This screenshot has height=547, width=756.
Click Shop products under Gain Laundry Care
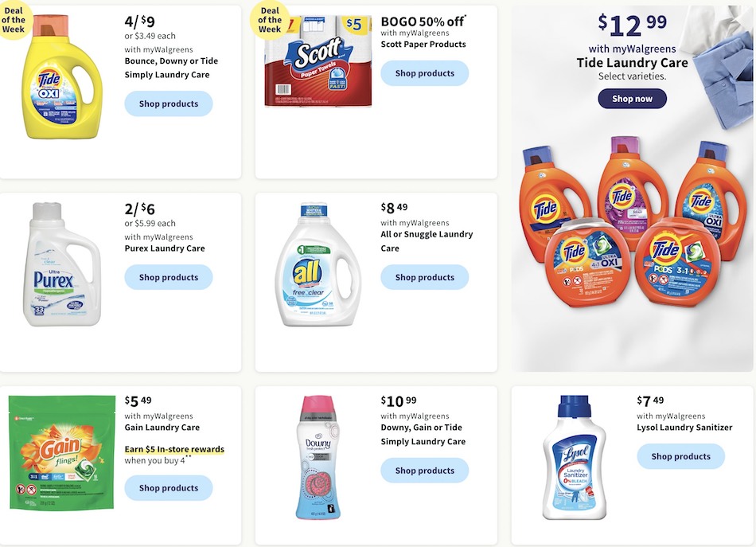[168, 487]
